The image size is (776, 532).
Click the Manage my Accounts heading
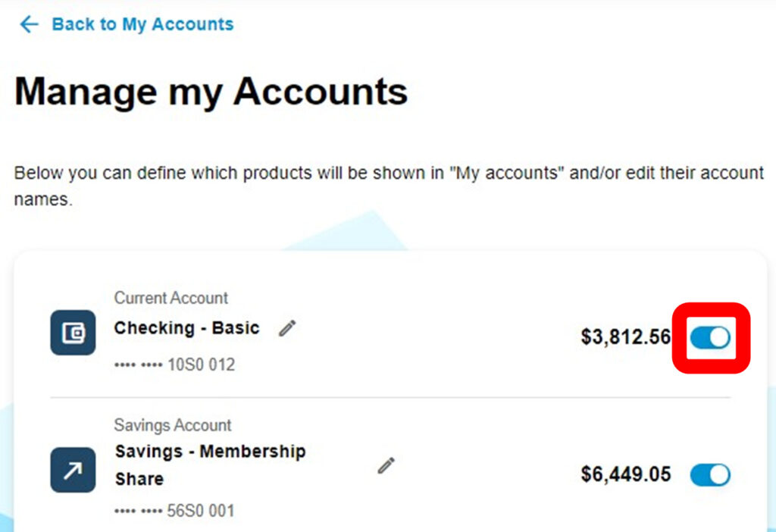(211, 92)
